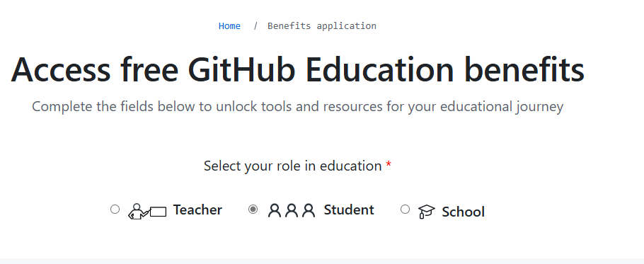644x264 pixels.
Task: Click the Teacher role label
Action: click(x=197, y=210)
